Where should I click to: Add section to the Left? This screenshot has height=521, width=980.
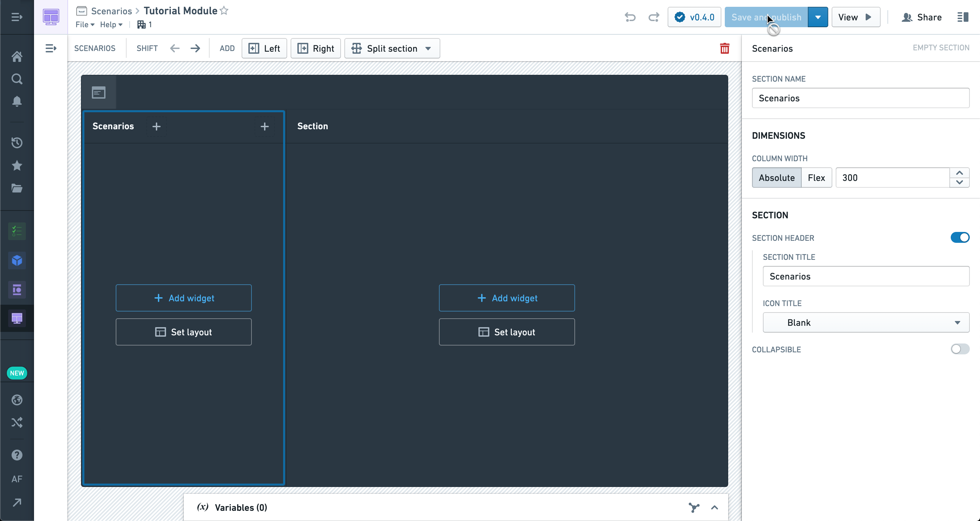pyautogui.click(x=264, y=48)
